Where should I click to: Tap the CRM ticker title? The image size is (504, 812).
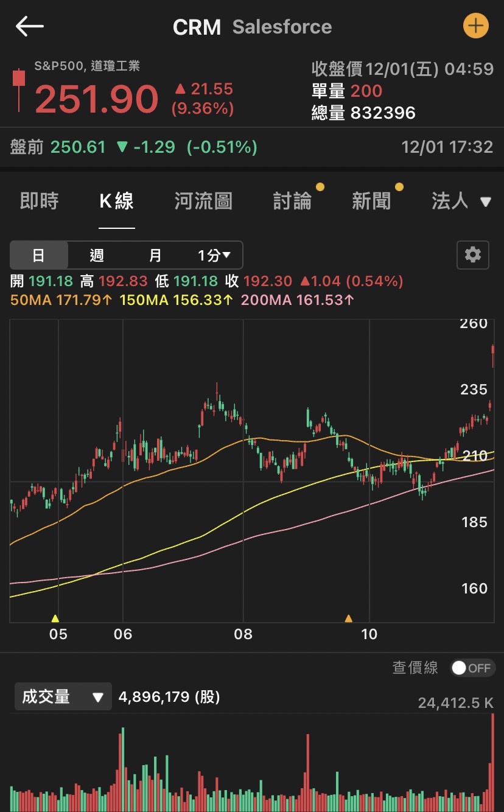tap(197, 27)
